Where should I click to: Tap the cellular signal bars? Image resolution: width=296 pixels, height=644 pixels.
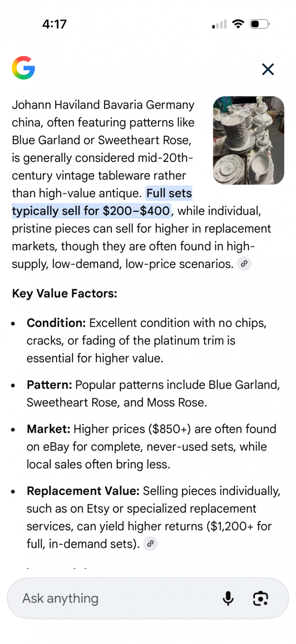(x=219, y=24)
